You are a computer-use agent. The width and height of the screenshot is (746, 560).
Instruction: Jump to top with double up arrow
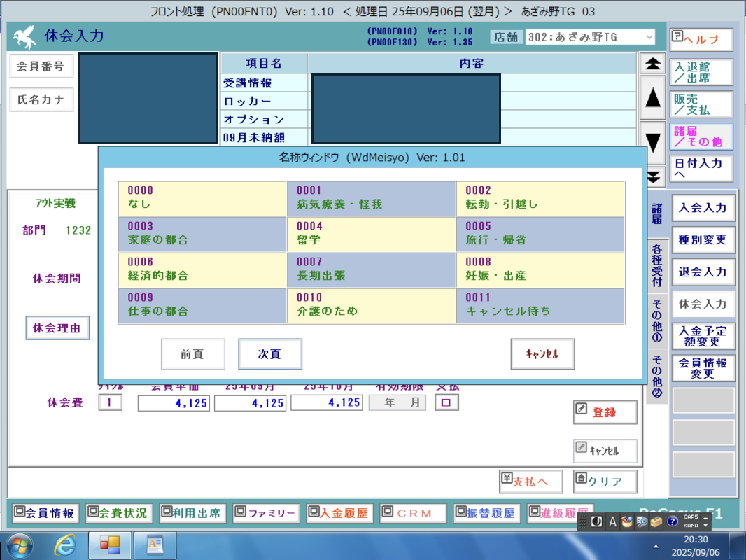tap(653, 64)
